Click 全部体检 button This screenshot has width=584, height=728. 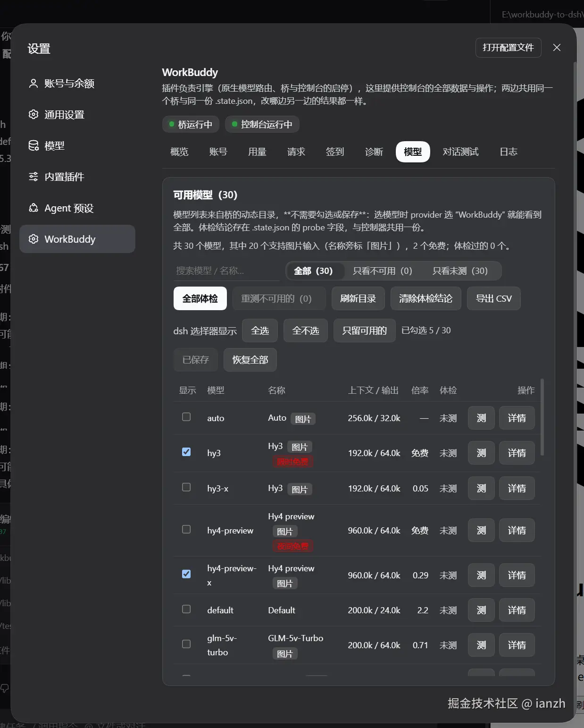click(200, 298)
